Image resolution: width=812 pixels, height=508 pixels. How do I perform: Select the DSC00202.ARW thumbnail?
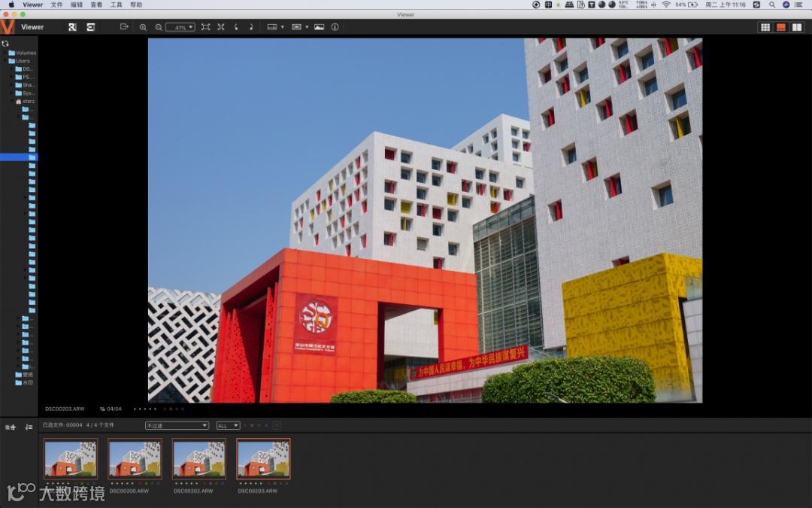198,459
